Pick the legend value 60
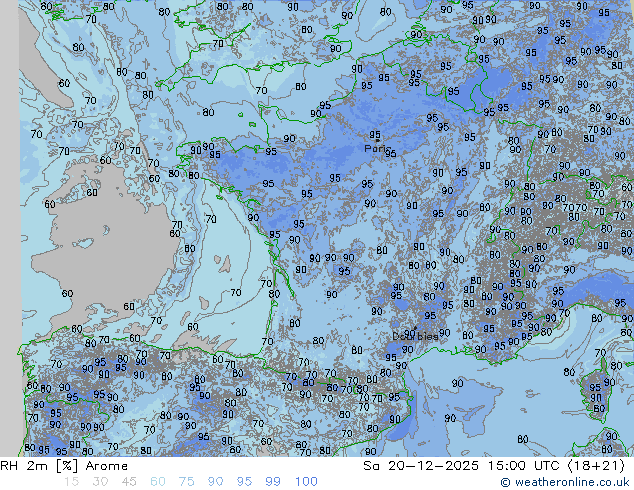634x490 pixels. [x=158, y=482]
